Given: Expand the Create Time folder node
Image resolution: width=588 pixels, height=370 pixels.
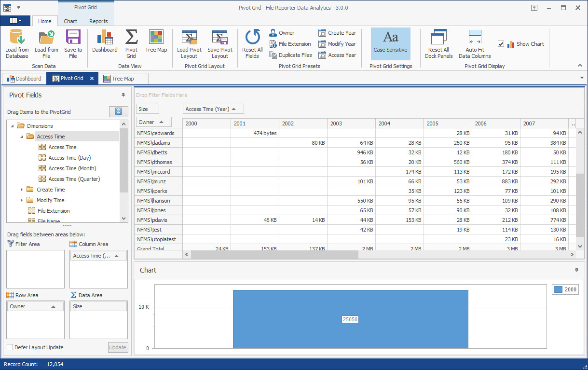Looking at the screenshot, I should pyautogui.click(x=22, y=190).
